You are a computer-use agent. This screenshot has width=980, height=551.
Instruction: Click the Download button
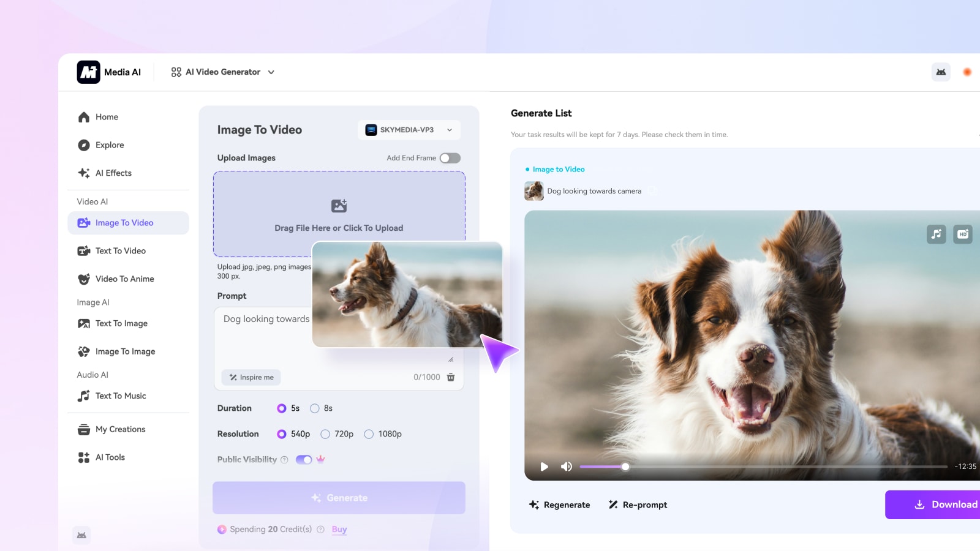933,504
